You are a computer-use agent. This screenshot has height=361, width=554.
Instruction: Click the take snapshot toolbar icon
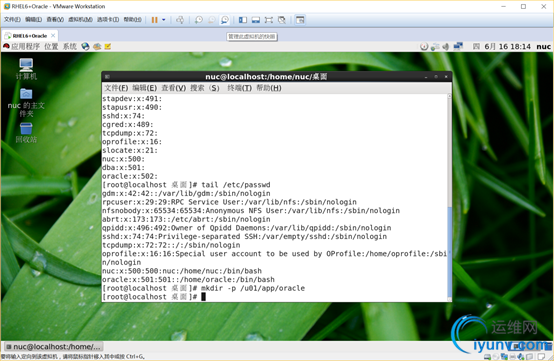point(199,20)
